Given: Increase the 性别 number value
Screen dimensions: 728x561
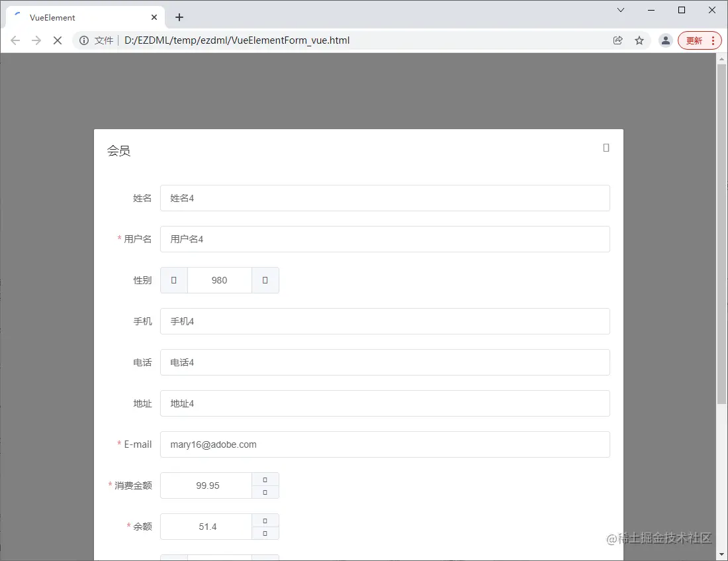Looking at the screenshot, I should [x=265, y=280].
